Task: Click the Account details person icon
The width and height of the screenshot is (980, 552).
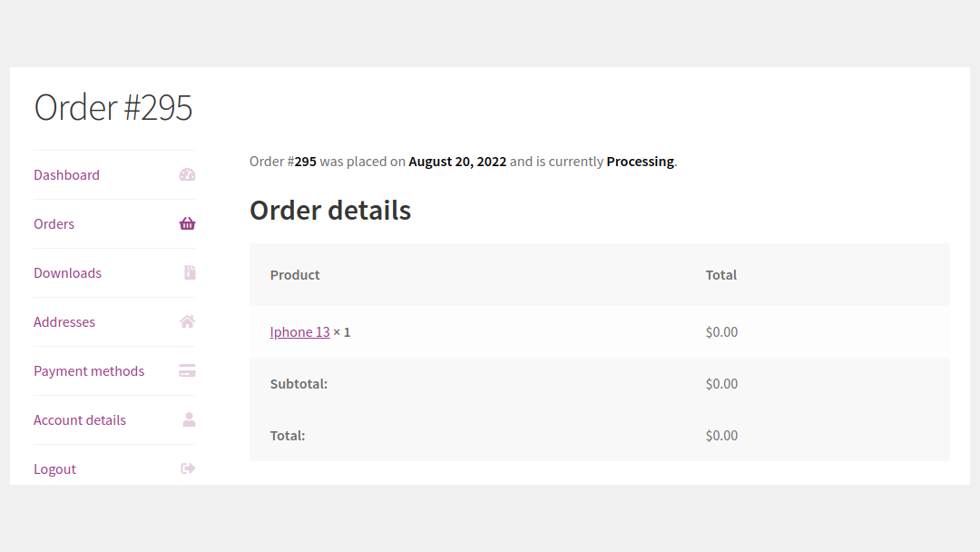Action: coord(189,420)
